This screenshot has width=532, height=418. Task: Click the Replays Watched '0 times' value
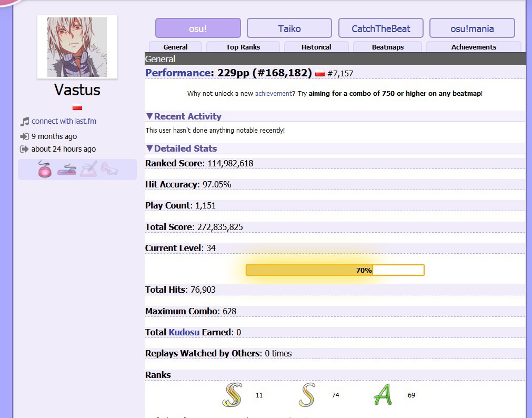278,353
